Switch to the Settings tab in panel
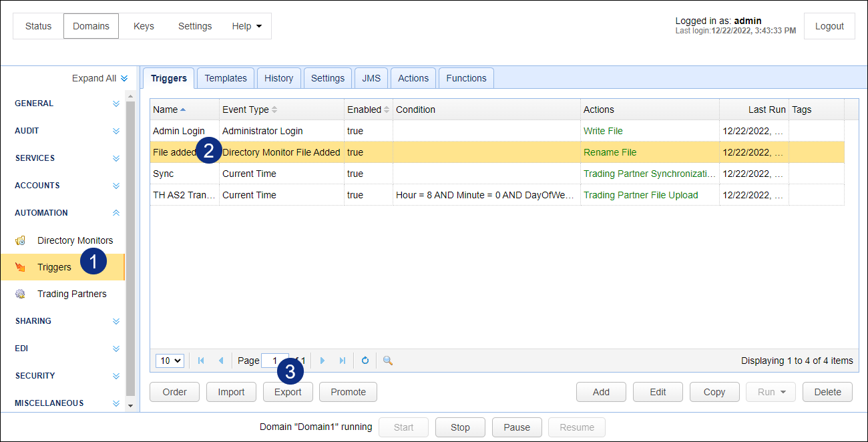868x442 pixels. [x=328, y=78]
